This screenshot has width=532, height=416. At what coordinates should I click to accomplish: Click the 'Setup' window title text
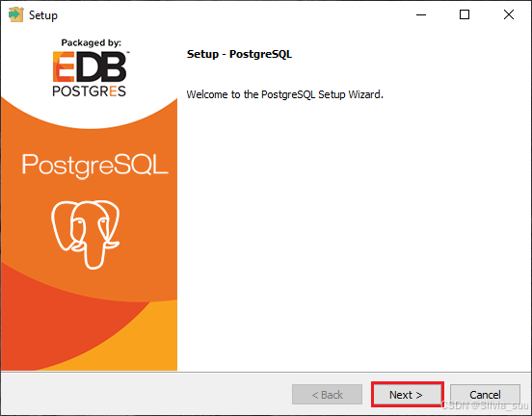tap(43, 15)
